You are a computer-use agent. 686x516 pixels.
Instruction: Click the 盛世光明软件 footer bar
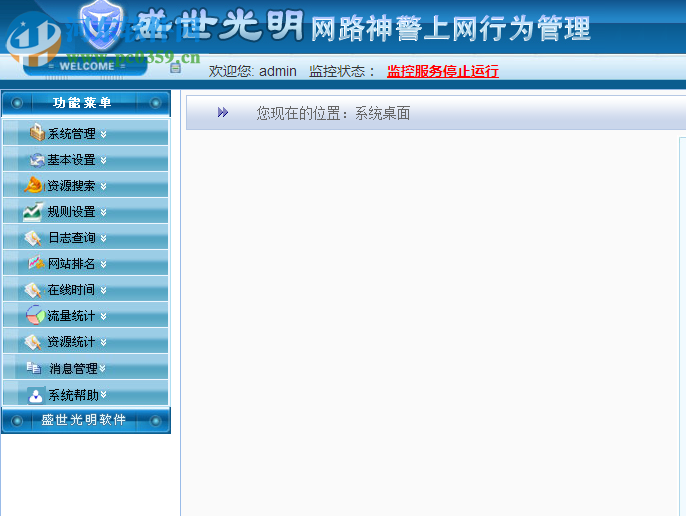[x=86, y=420]
